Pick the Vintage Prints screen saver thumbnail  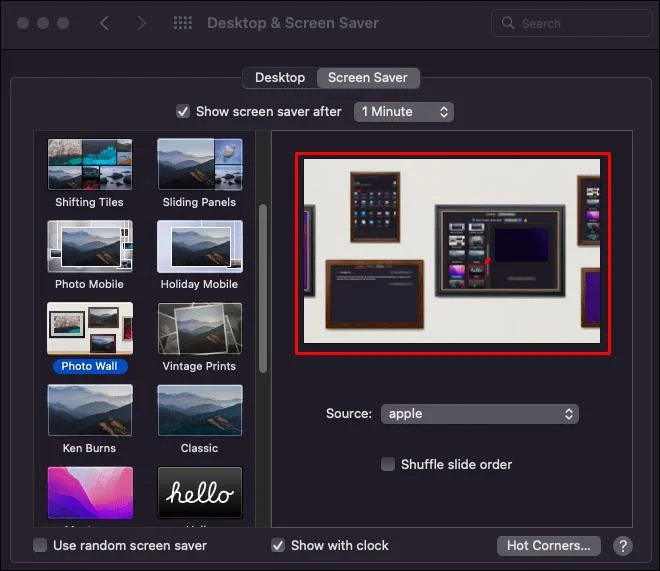pyautogui.click(x=200, y=328)
